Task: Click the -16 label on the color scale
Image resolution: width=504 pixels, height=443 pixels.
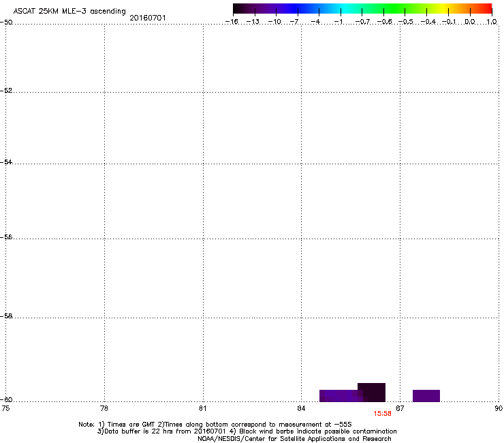Action: point(232,22)
